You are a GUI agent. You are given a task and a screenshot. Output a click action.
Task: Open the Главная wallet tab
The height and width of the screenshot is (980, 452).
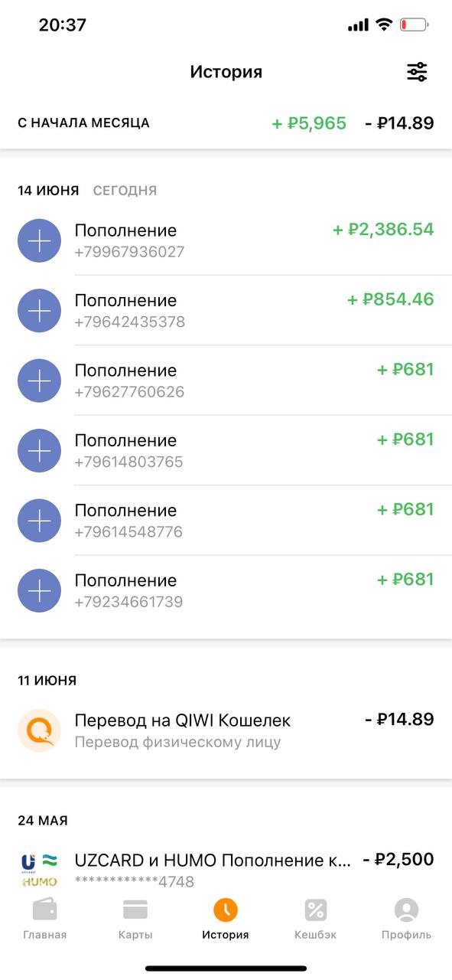pyautogui.click(x=44, y=920)
